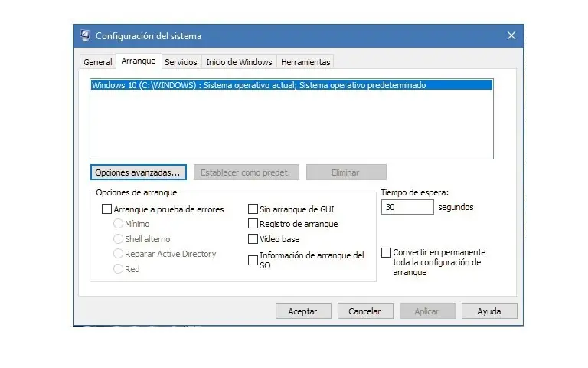
Task: Select the Arranque tab
Action: [139, 61]
